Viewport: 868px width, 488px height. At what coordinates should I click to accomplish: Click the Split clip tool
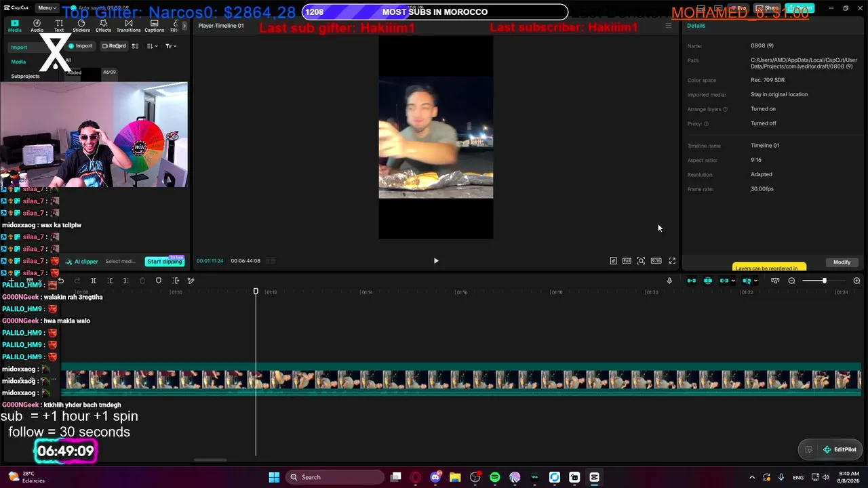click(94, 281)
